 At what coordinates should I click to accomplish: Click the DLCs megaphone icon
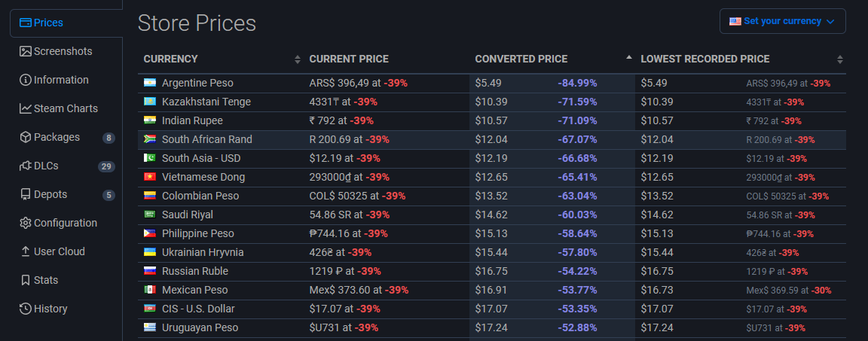[x=25, y=166]
